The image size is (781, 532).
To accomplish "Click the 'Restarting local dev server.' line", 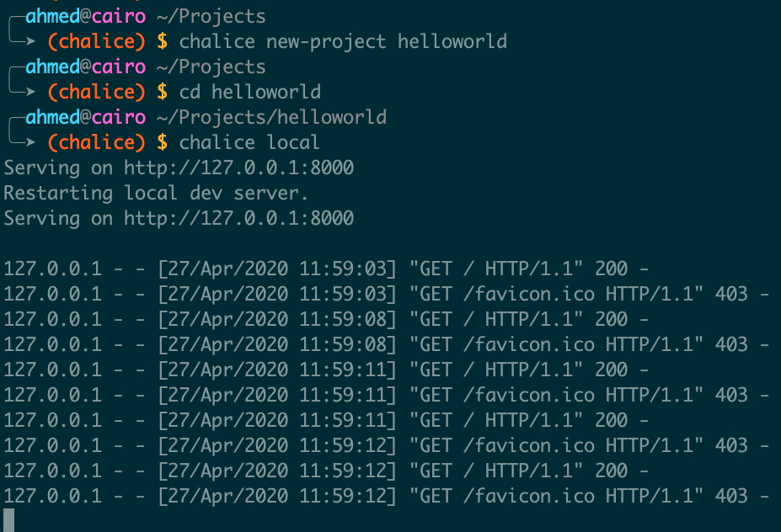I will (156, 193).
